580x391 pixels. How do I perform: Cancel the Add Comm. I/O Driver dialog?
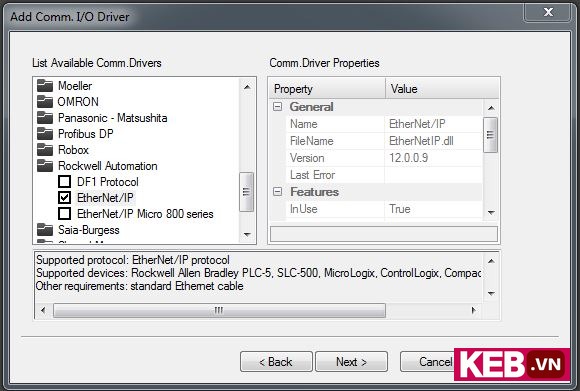(428, 362)
